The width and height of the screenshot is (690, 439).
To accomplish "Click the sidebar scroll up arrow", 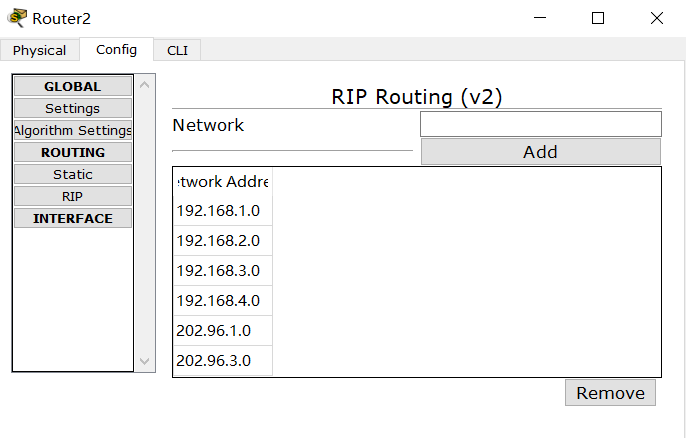I will click(145, 85).
